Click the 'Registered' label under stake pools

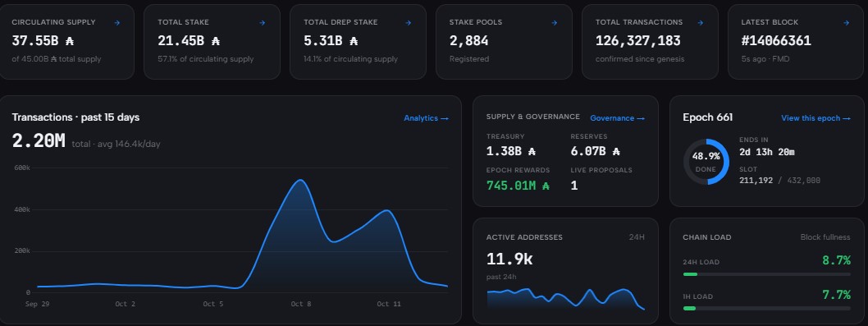(469, 59)
